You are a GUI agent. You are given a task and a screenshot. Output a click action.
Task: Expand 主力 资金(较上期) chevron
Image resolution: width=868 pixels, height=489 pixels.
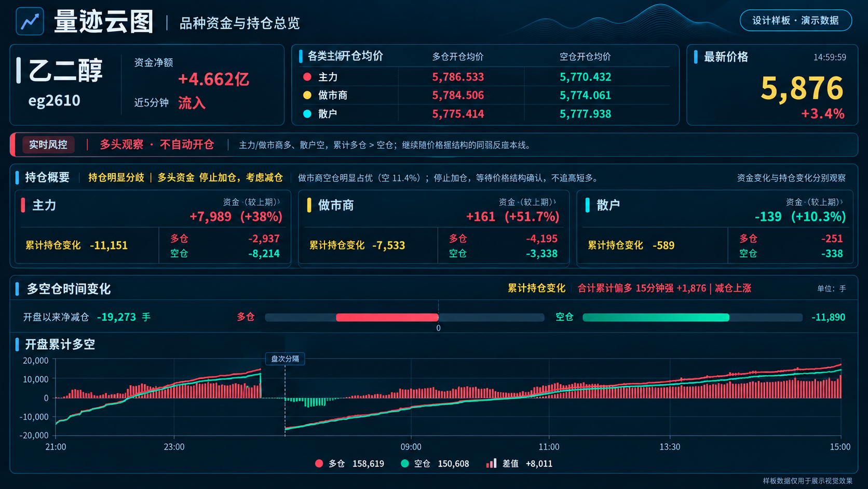(x=278, y=202)
